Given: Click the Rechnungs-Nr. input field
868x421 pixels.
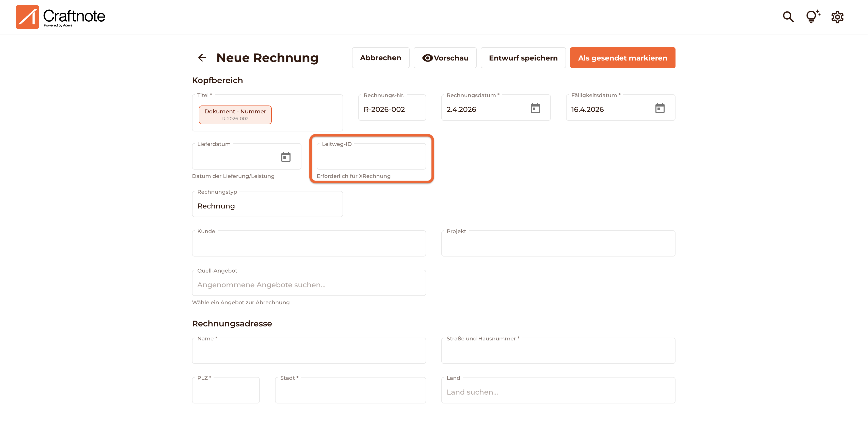Looking at the screenshot, I should (392, 109).
